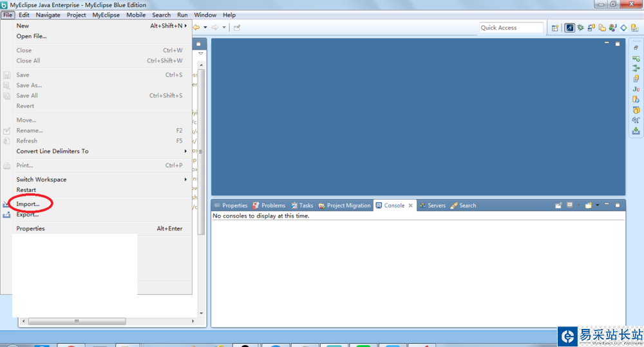644x347 pixels.
Task: Select the MyEclipse Java Enterprise perspective icon
Action: point(570,28)
